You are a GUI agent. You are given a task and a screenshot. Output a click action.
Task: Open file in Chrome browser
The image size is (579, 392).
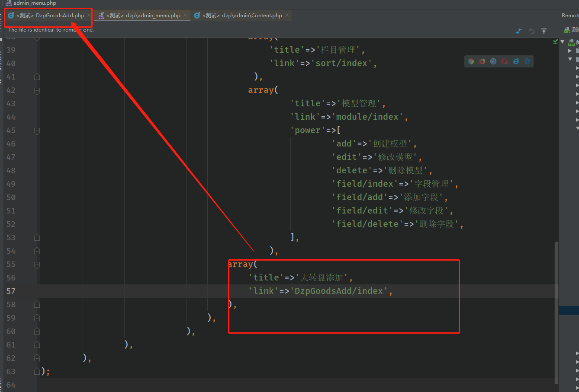click(x=471, y=61)
